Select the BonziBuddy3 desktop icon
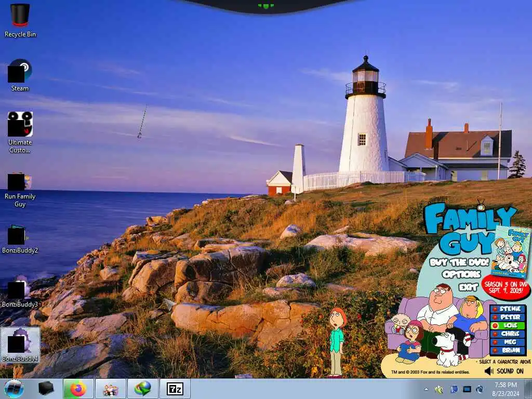The image size is (532, 399). [x=20, y=292]
